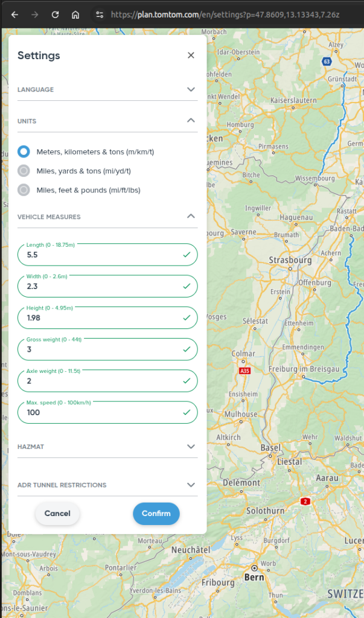
Task: View site information icon in address bar
Action: 100,14
